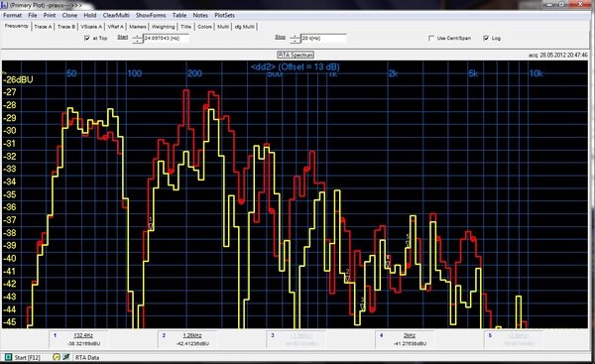Image resolution: width=595 pixels, height=364 pixels.
Task: Select ClearMulti from the menu bar
Action: (x=116, y=15)
